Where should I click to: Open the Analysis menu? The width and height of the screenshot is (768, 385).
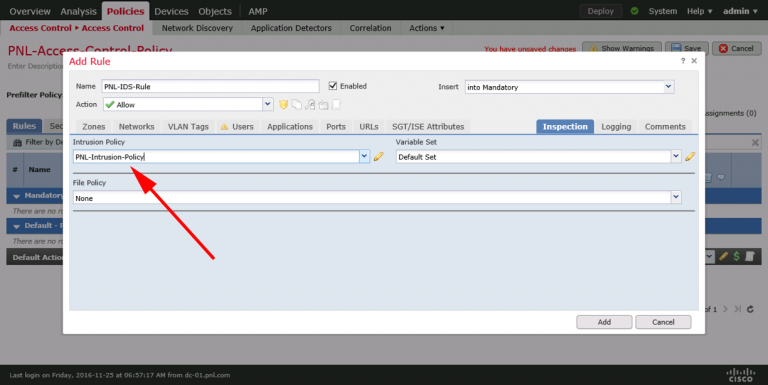pyautogui.click(x=78, y=11)
